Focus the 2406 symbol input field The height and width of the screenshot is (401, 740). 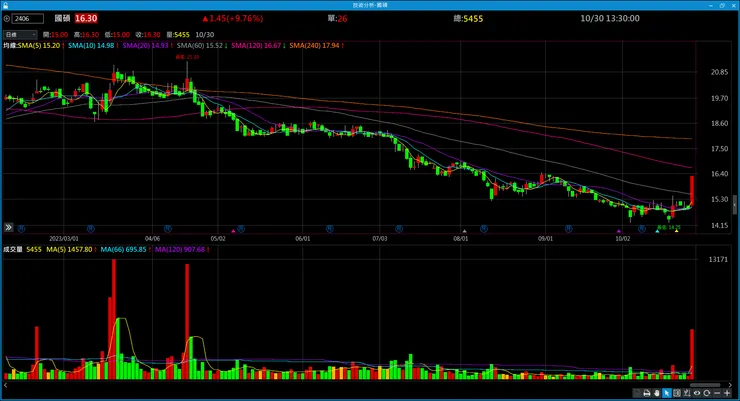pos(28,19)
